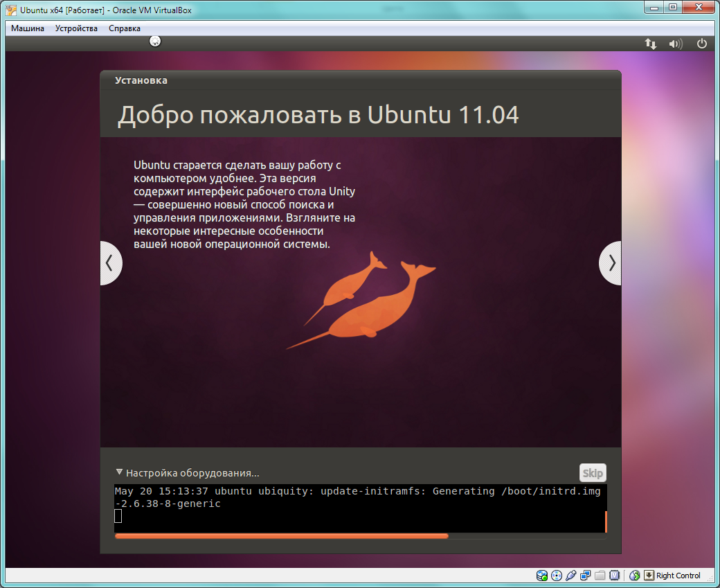Collapse the 'Настройка оборудования' details triangle

[119, 472]
